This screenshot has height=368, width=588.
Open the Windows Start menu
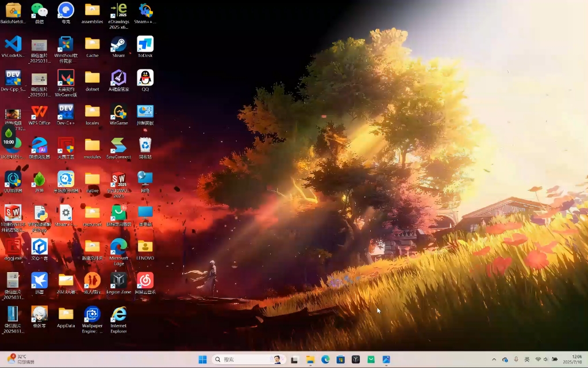tap(202, 360)
